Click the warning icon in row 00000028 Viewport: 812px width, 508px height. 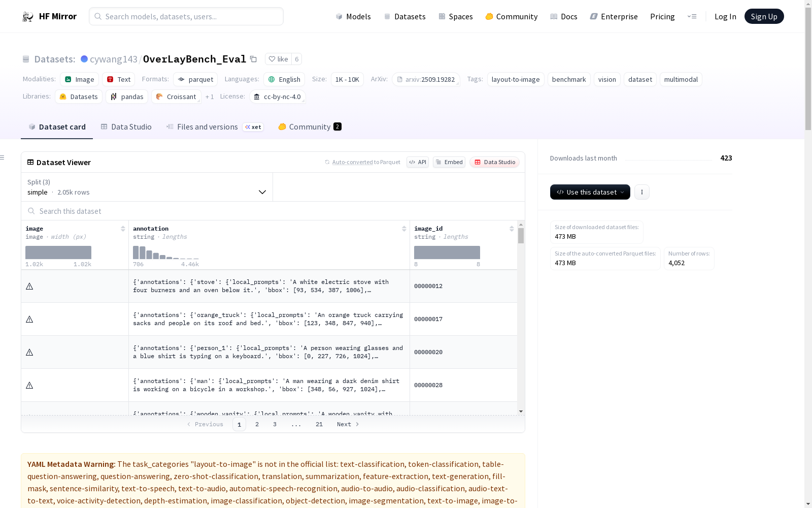click(x=29, y=386)
